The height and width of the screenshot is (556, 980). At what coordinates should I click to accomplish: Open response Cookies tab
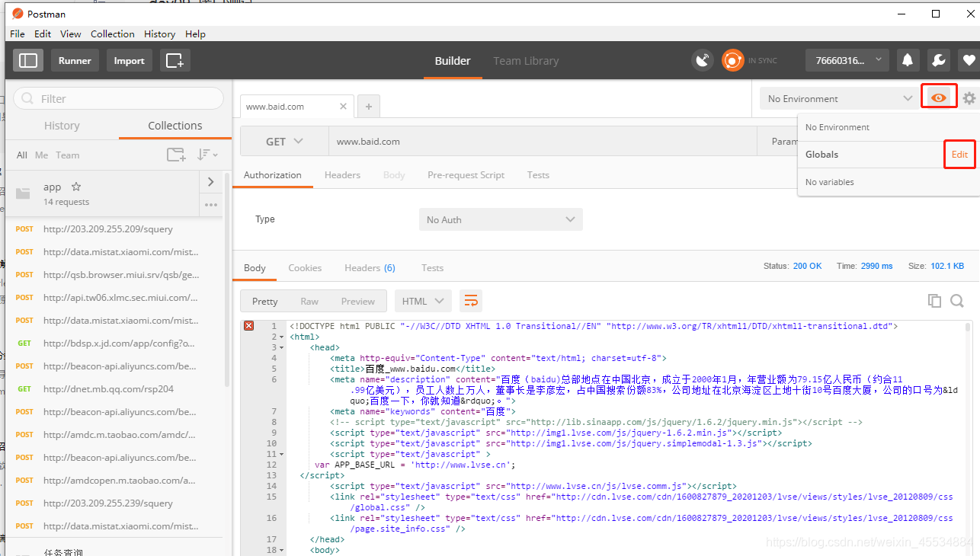coord(305,267)
